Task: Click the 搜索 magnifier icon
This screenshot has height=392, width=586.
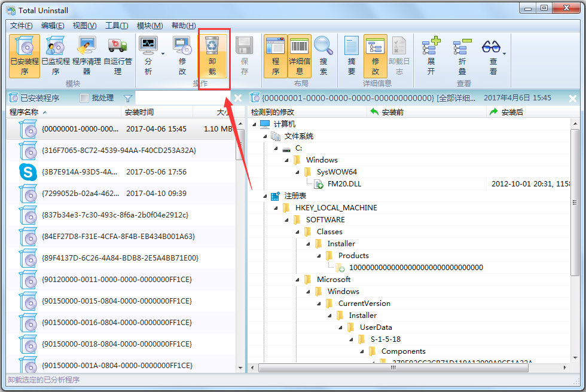Action: click(x=323, y=45)
